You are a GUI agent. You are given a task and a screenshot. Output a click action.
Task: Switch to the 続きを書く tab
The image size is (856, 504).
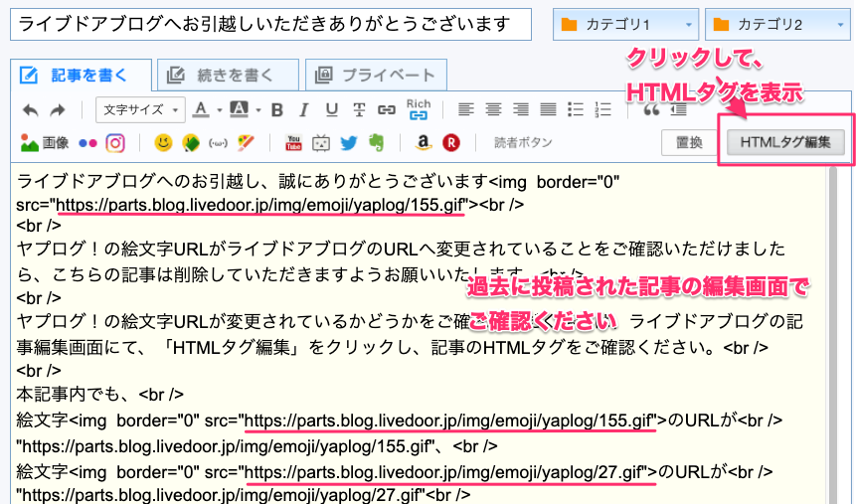click(228, 76)
